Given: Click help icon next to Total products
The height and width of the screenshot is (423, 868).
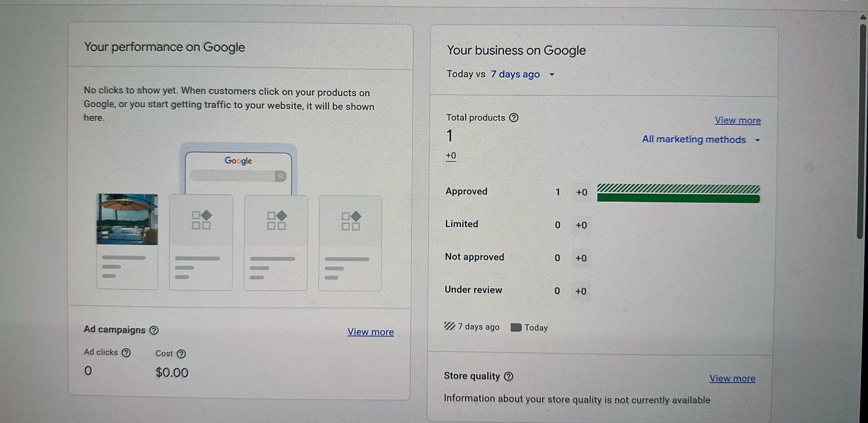Looking at the screenshot, I should click(514, 117).
